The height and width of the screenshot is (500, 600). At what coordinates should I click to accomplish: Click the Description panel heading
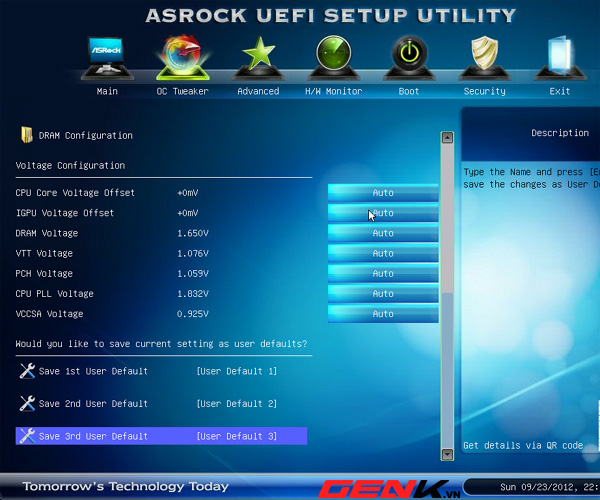[560, 133]
